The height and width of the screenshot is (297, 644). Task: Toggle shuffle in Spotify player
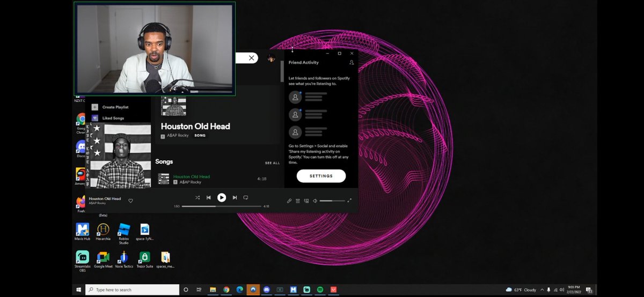click(197, 198)
